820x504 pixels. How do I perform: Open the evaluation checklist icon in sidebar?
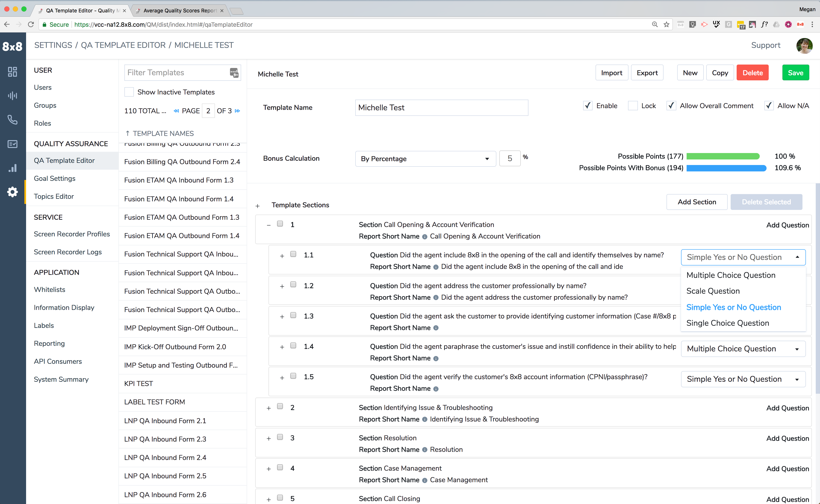pyautogui.click(x=12, y=144)
